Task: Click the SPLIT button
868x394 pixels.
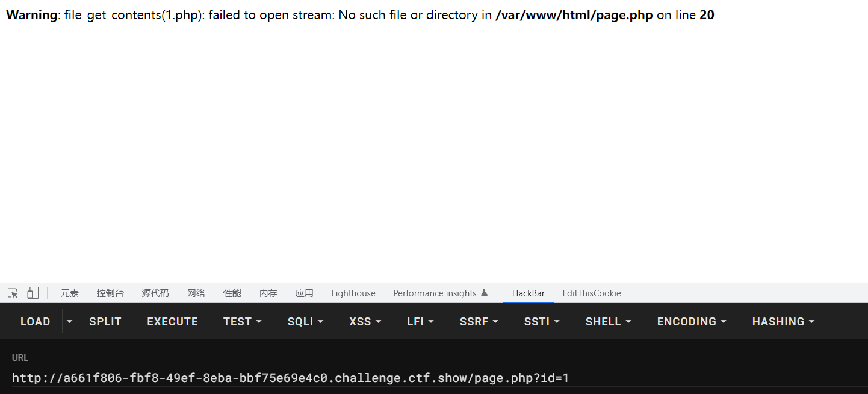Action: (105, 322)
